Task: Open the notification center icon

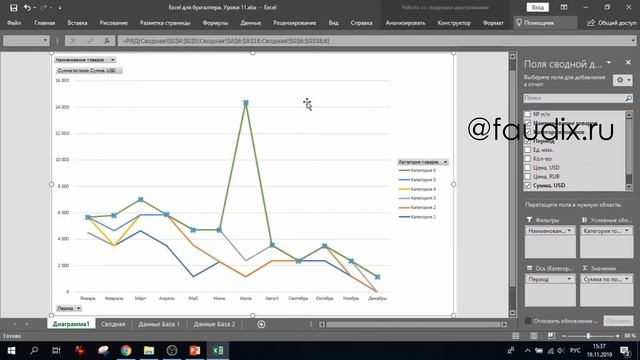Action: (x=625, y=351)
